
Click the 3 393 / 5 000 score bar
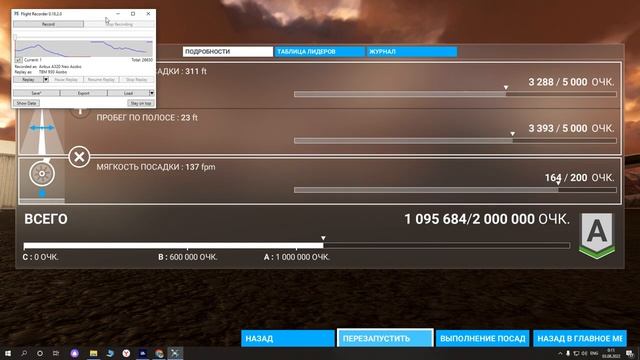(455, 141)
